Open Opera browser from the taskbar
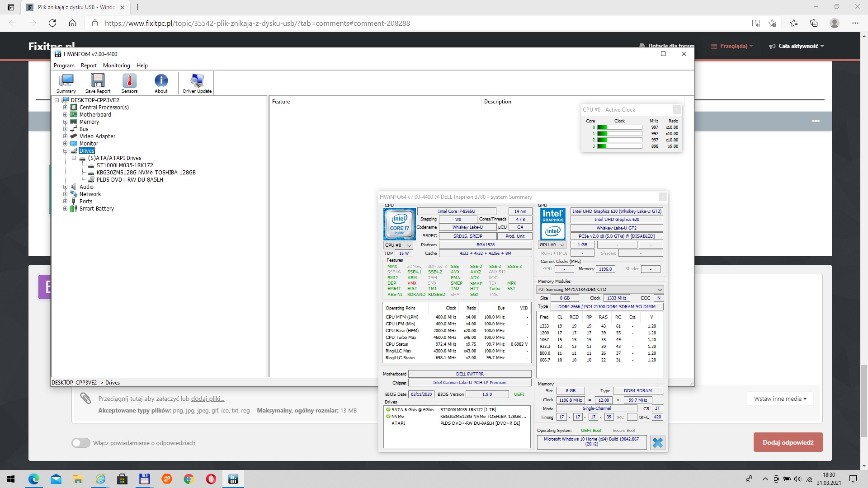 [x=211, y=479]
